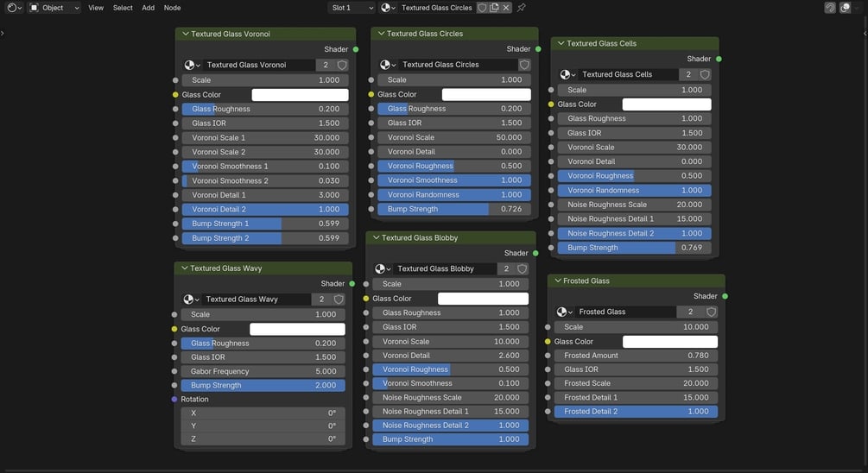Click the snapping icon in top right header
The width and height of the screenshot is (868, 473).
point(830,8)
